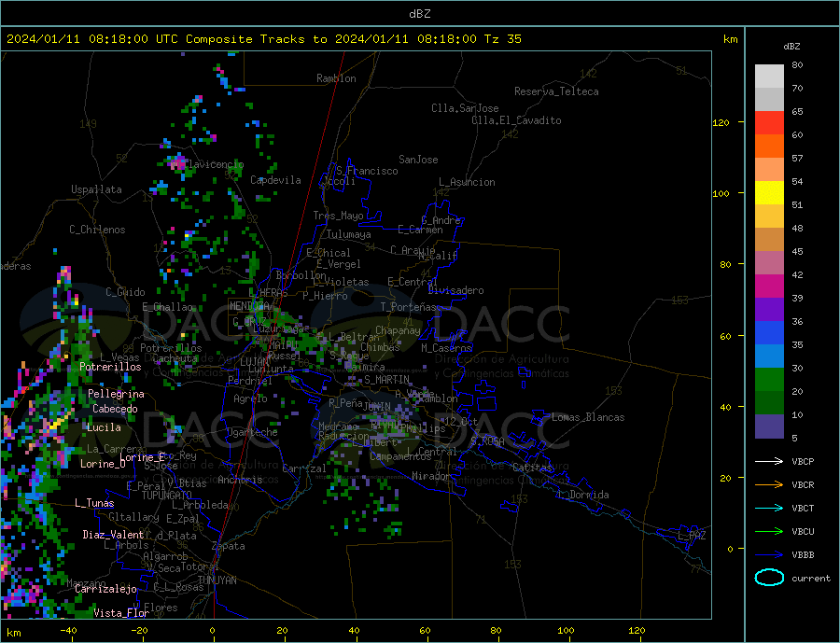The image size is (840, 643).
Task: Pick the light blue 30-35 dBZ swatch
Action: [x=769, y=356]
